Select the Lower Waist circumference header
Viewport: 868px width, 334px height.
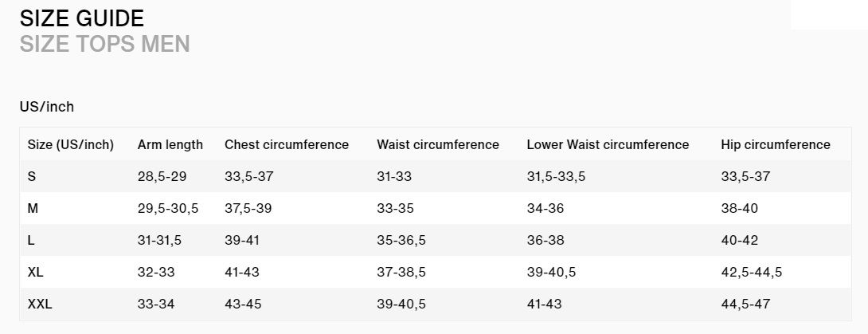[608, 144]
